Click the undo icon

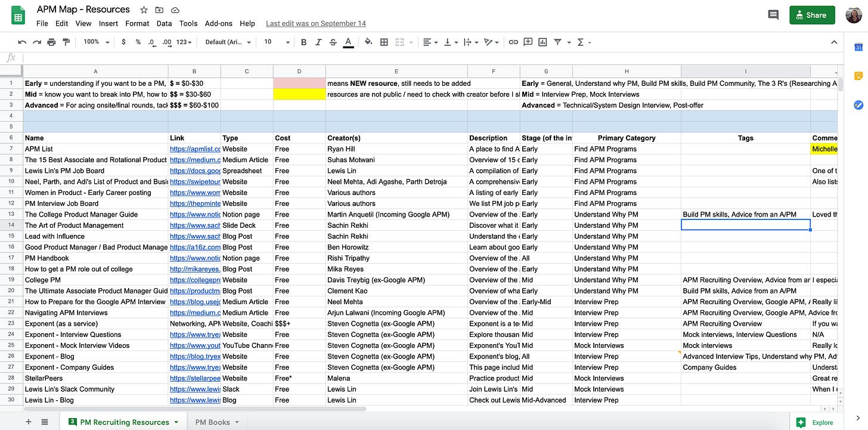tap(22, 42)
